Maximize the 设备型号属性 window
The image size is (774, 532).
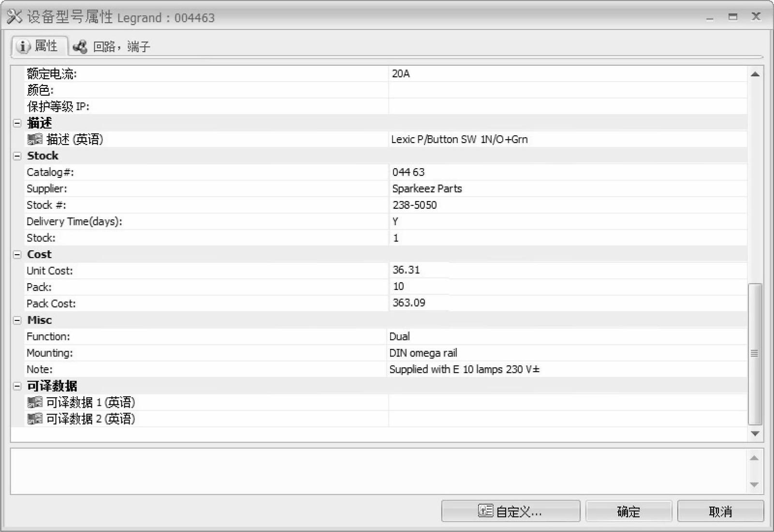733,17
